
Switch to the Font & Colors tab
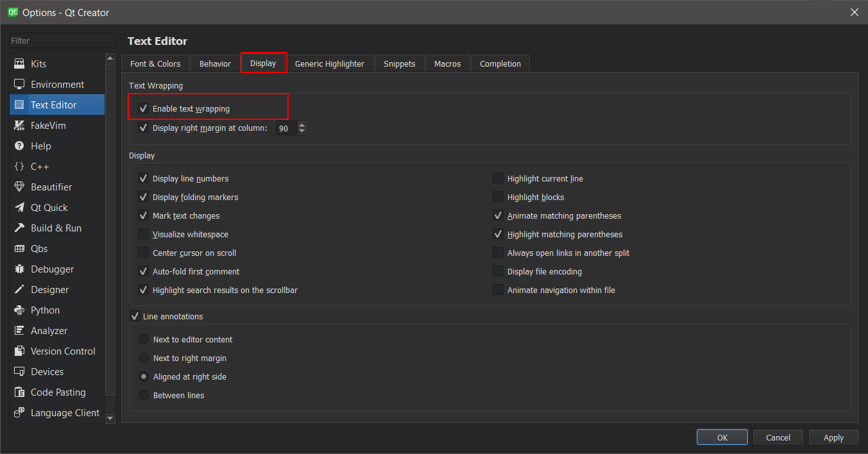(x=155, y=63)
